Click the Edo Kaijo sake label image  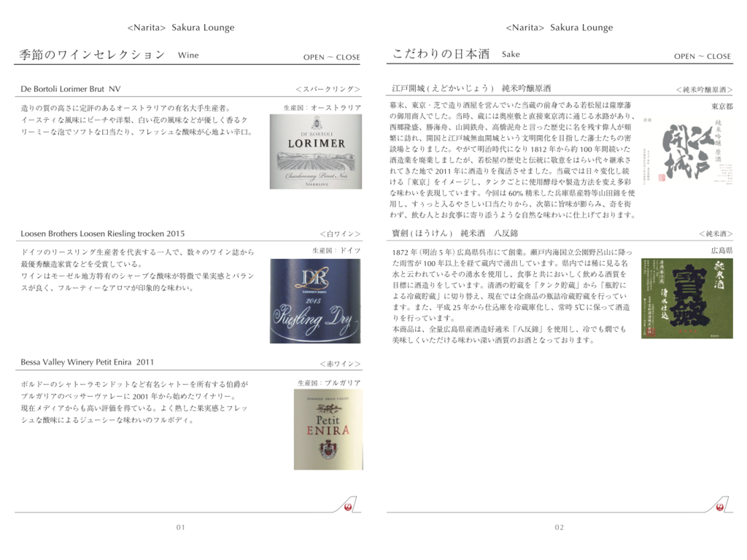pyautogui.click(x=688, y=152)
